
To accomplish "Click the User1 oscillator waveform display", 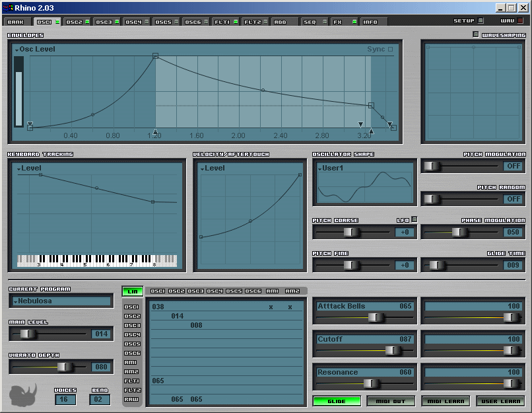I will (365, 187).
